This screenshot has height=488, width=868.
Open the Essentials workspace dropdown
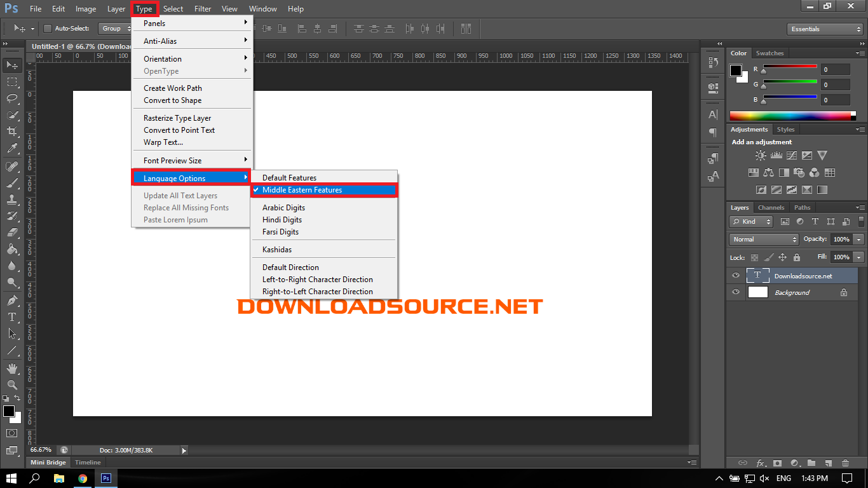[x=824, y=29]
